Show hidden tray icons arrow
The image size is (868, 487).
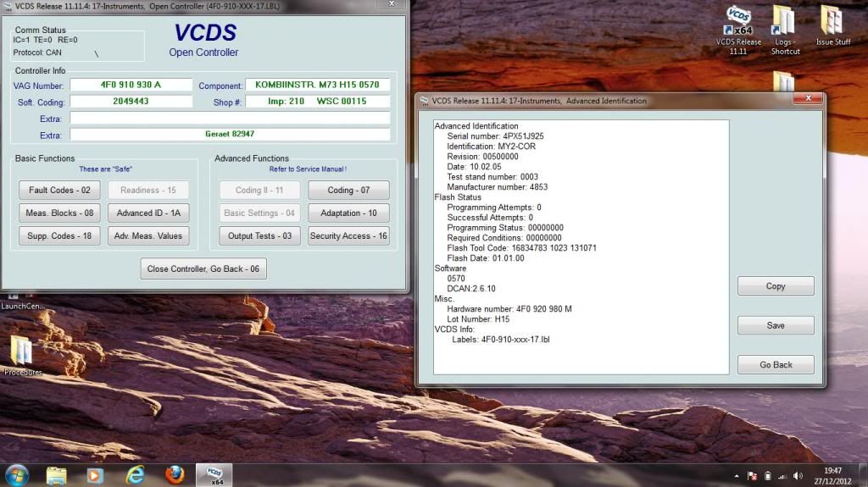[x=737, y=476]
